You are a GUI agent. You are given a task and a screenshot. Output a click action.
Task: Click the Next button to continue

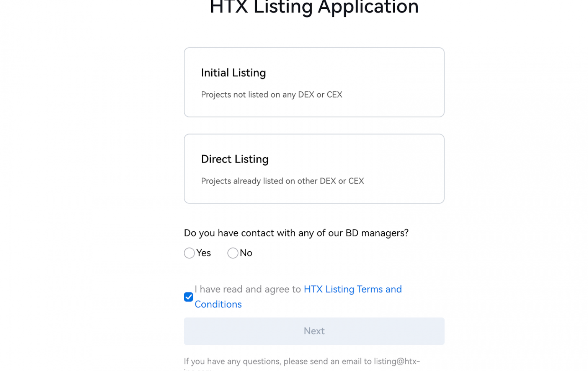[x=314, y=331]
